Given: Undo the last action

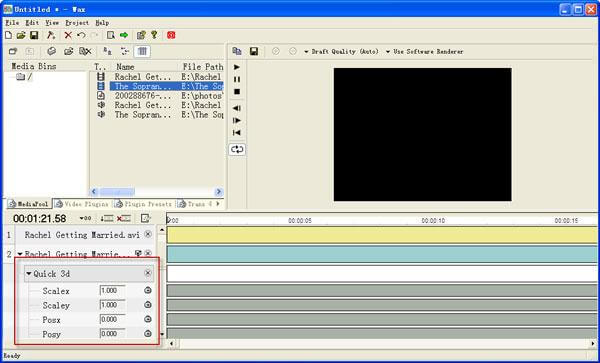Looking at the screenshot, I should point(81,35).
